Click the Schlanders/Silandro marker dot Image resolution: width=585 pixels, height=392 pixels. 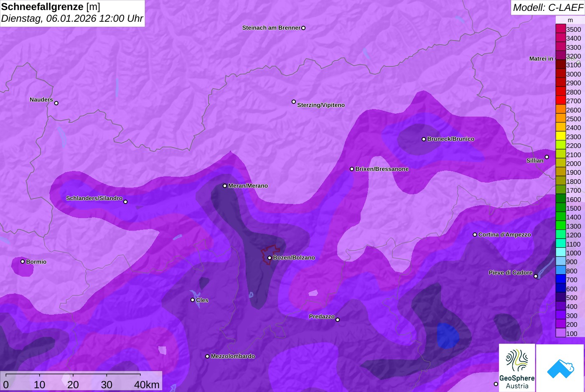(x=125, y=202)
